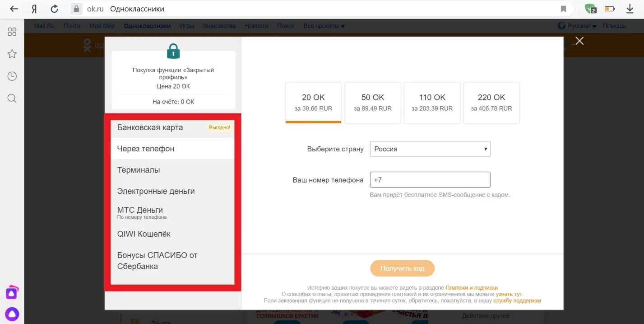Viewport: 644px width, 324px height.
Task: Select the 110 OK package tab
Action: 432,103
